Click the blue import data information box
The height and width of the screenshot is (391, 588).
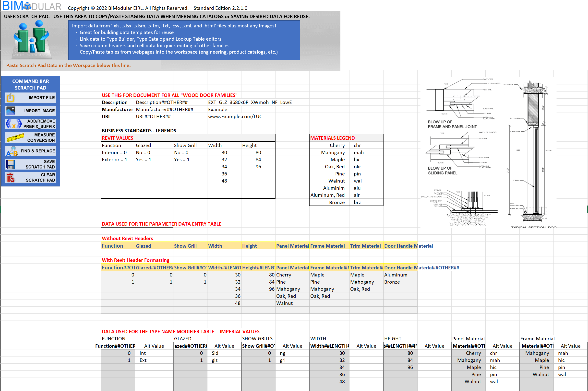(x=184, y=40)
